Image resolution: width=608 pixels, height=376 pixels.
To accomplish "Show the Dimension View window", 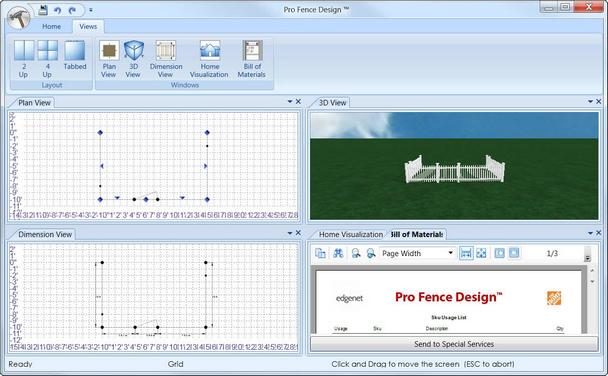I will (x=166, y=59).
